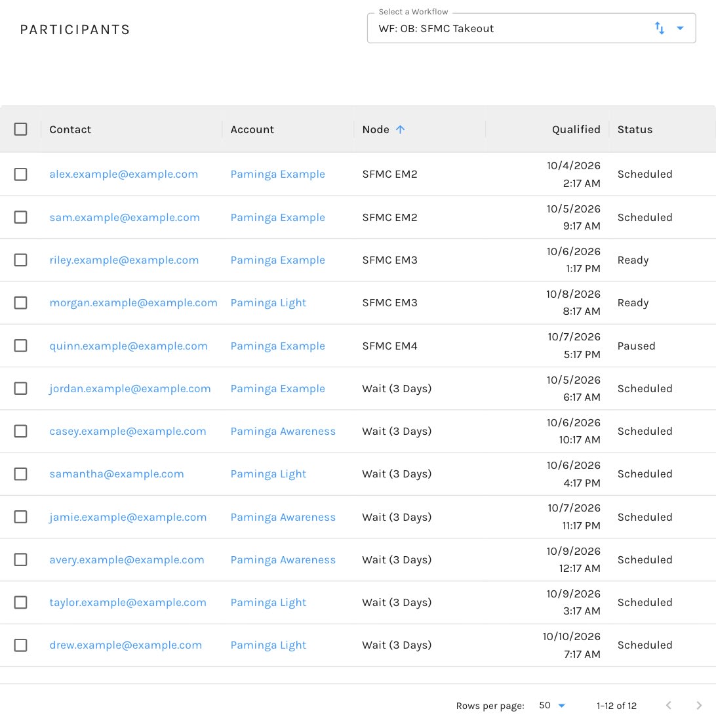Image resolution: width=716 pixels, height=728 pixels.
Task: Click the workflow field WF: OB: SFMC Takeout
Action: click(531, 28)
